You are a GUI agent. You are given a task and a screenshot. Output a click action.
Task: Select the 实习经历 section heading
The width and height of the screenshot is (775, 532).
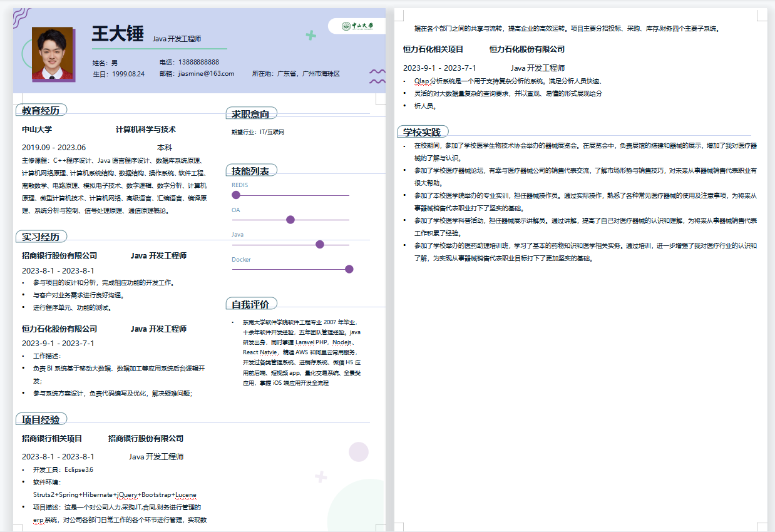[41, 237]
